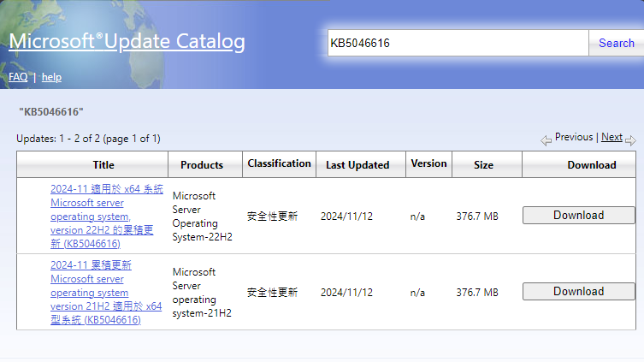Sort results by Size column header
This screenshot has height=362, width=644.
(x=483, y=165)
